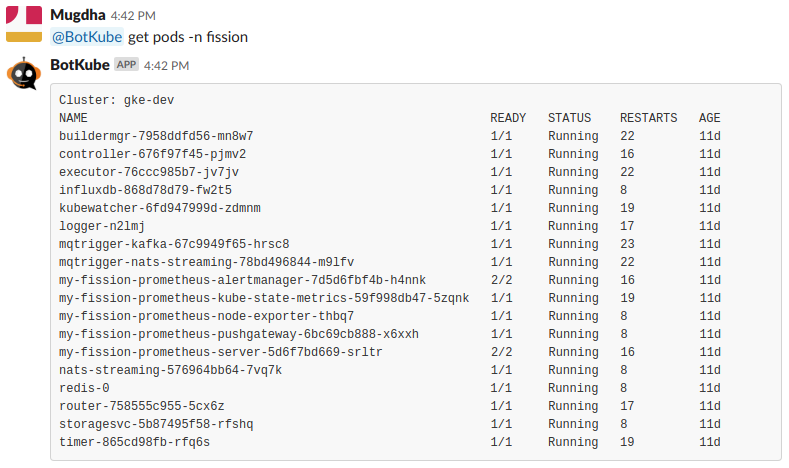Image resolution: width=789 pixels, height=468 pixels.
Task: Click Mugdha's 4:42 PM message timestamp
Action: coord(134,17)
